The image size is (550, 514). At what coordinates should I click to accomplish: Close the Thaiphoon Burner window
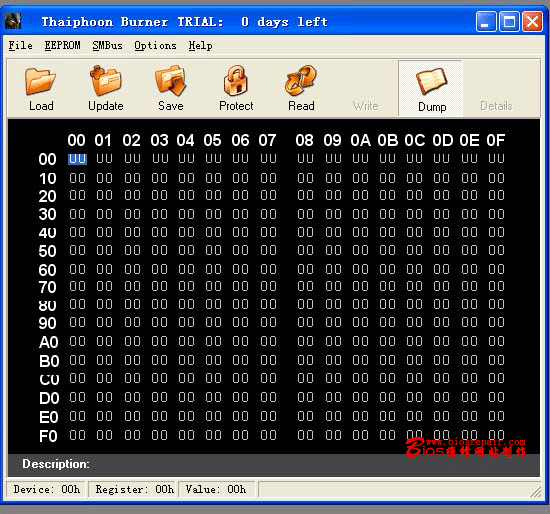(x=532, y=22)
